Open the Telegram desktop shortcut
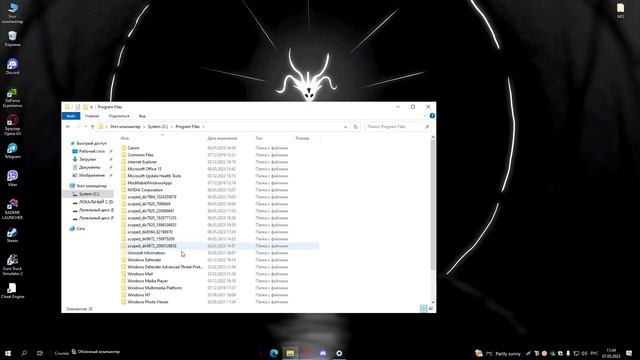Image resolution: width=640 pixels, height=360 pixels. (12, 151)
